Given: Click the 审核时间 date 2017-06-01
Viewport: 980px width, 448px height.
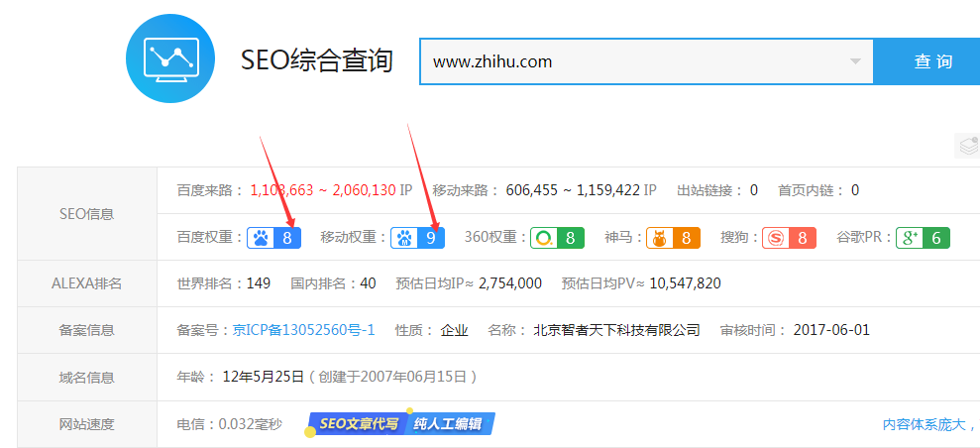Looking at the screenshot, I should pyautogui.click(x=831, y=330).
